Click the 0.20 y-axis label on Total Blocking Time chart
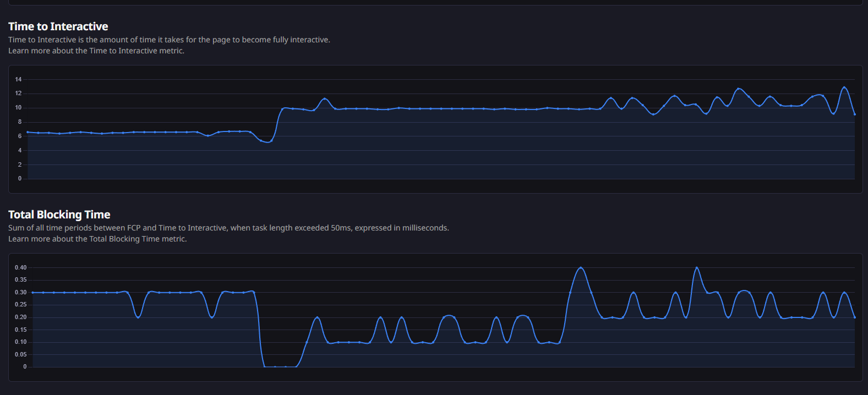Image resolution: width=868 pixels, height=395 pixels. (20, 317)
